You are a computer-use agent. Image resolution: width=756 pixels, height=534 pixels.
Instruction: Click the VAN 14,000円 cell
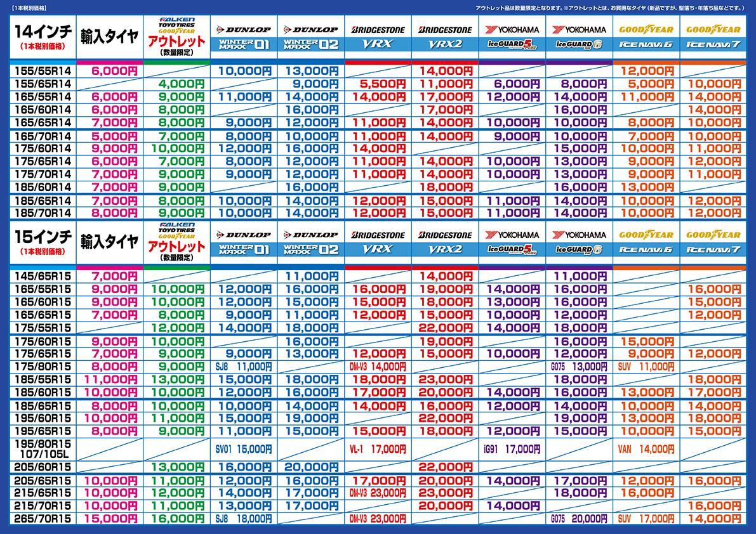tap(646, 449)
